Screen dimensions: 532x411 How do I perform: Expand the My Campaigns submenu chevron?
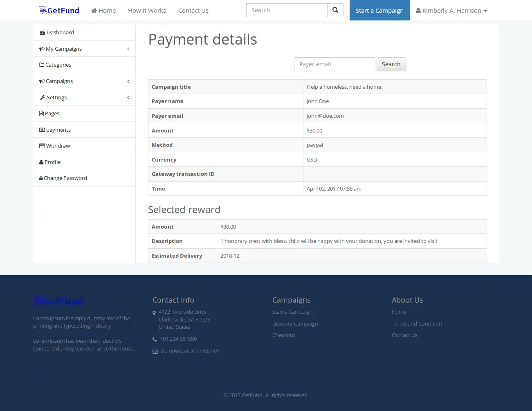click(128, 49)
